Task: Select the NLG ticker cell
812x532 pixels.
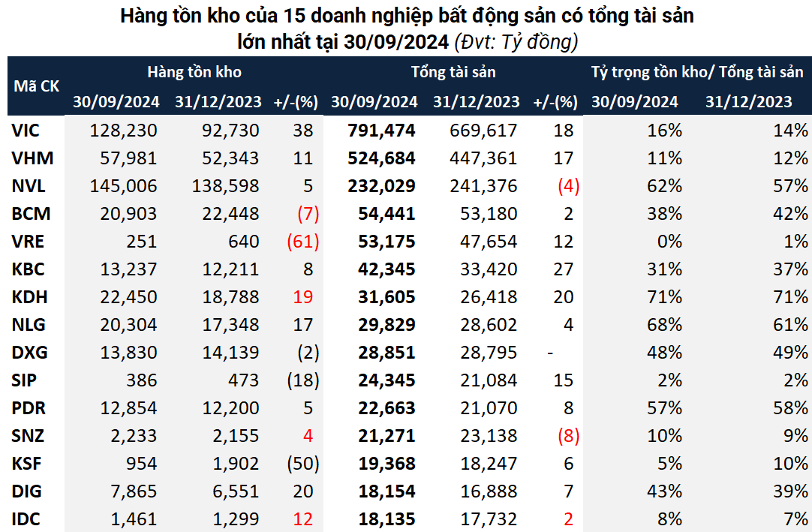Action: (x=29, y=324)
